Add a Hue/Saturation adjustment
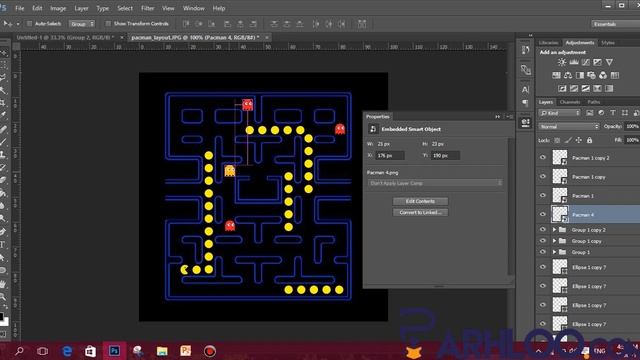 556,75
